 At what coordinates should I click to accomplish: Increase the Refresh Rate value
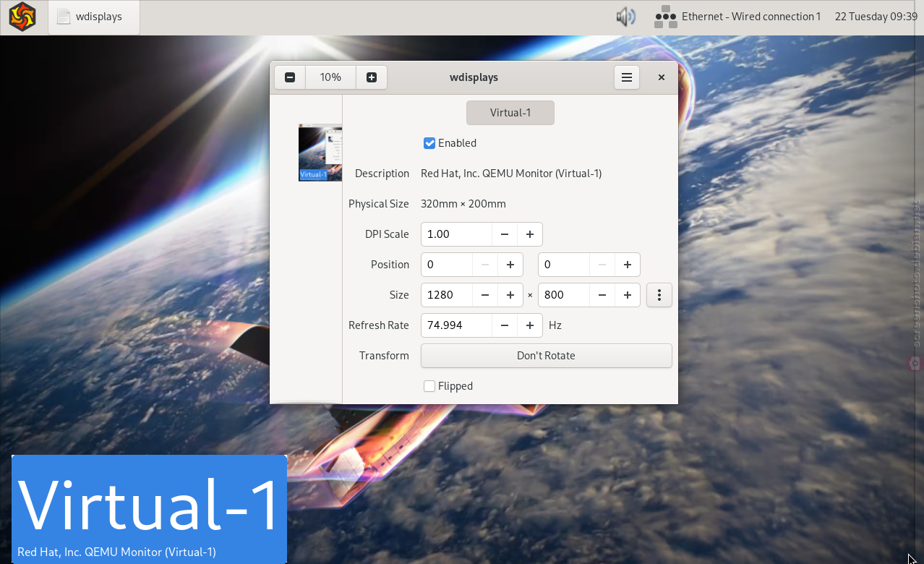coord(530,325)
